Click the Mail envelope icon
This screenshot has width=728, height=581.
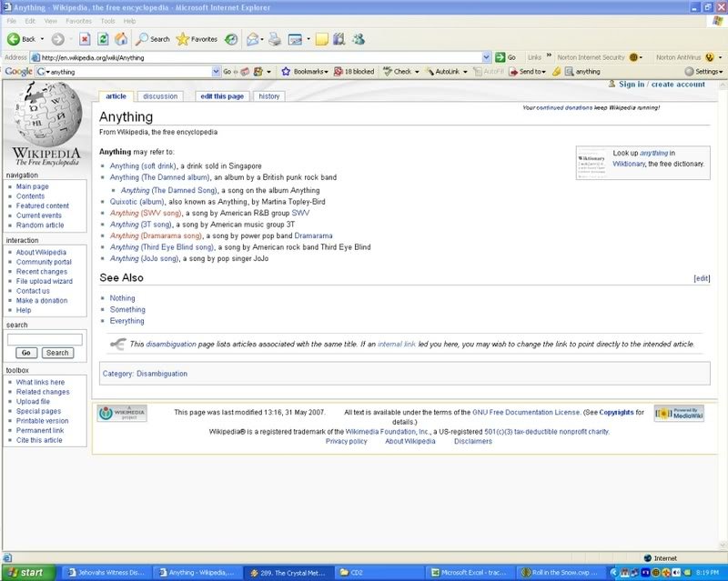(252, 39)
